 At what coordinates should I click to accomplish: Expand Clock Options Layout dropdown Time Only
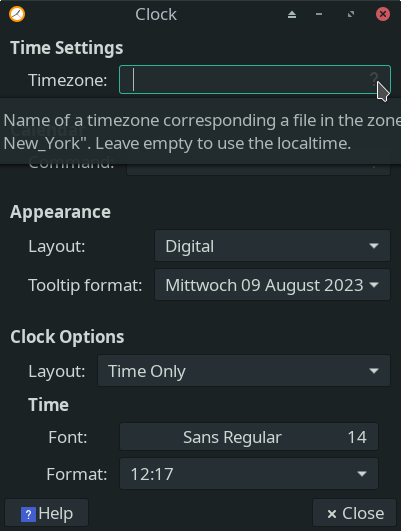pyautogui.click(x=244, y=371)
